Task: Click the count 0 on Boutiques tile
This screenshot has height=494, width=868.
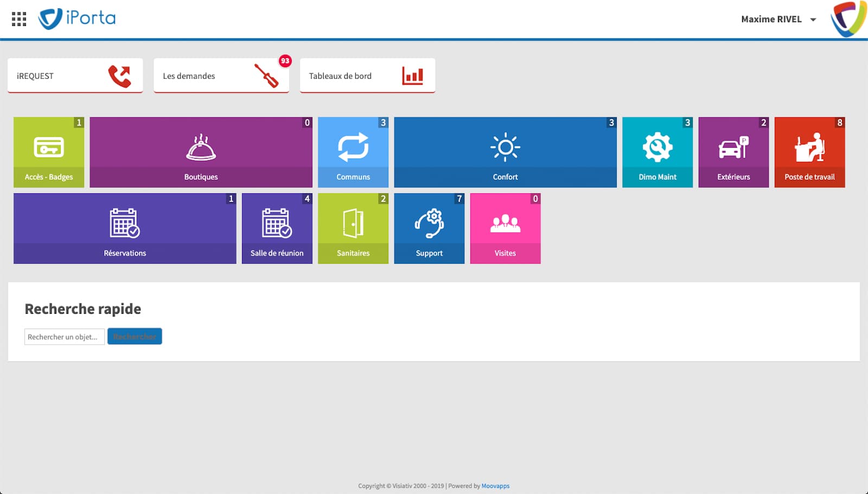Action: pos(307,123)
